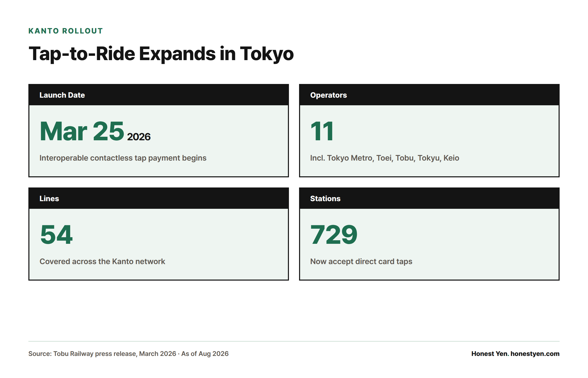Screen dimensions: 588x378
Task: Click the '729' stations figure
Action: click(x=334, y=235)
